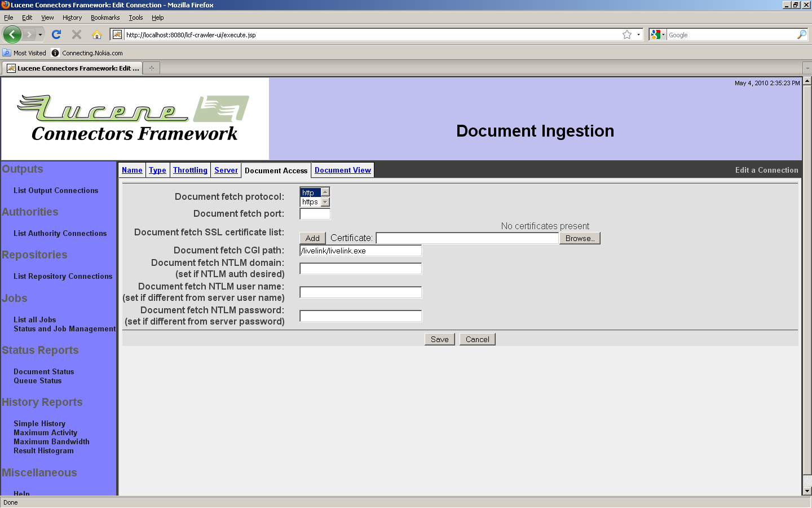Click the Add certificate button
Image resolution: width=812 pixels, height=508 pixels.
(x=312, y=238)
